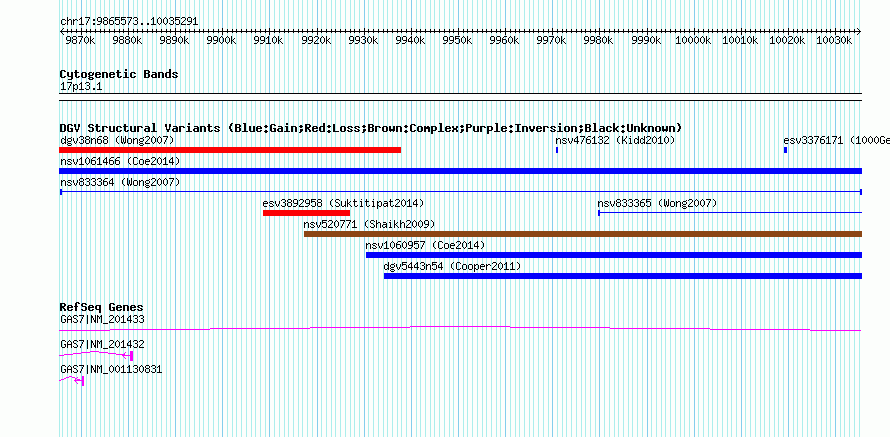Open the dgv38n68 (Wong2007) label
This screenshot has height=437, width=890.
(x=117, y=140)
